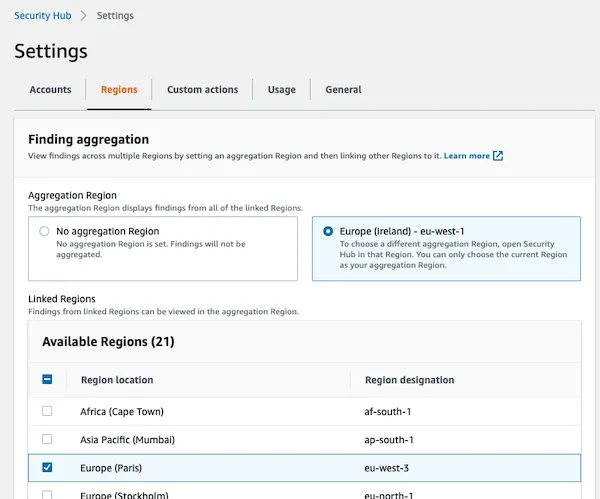
Task: Open the Custom actions tab
Action: 202,90
